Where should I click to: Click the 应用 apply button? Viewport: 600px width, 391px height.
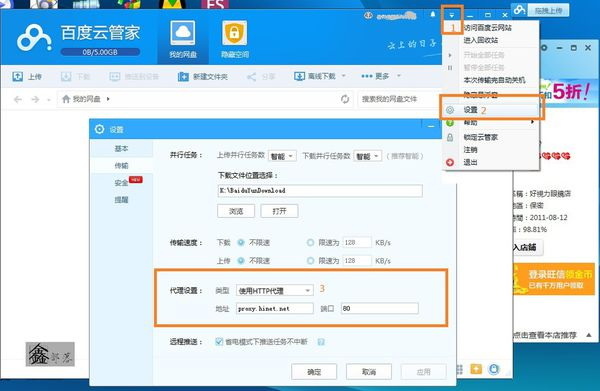pyautogui.click(x=424, y=371)
